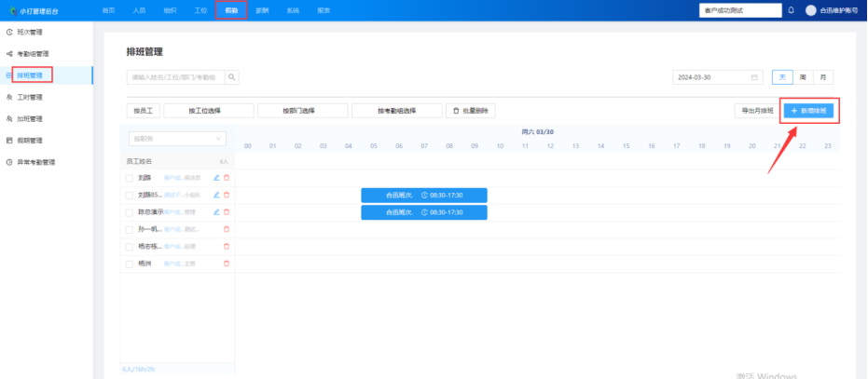The height and width of the screenshot is (379, 868).
Task: Click the 假勤 top tab
Action: pos(231,10)
